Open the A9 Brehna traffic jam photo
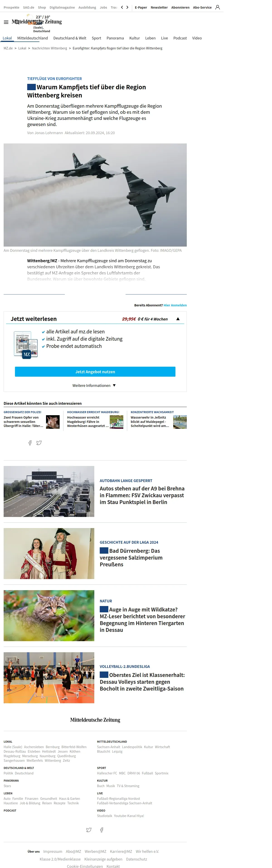 (x=49, y=491)
